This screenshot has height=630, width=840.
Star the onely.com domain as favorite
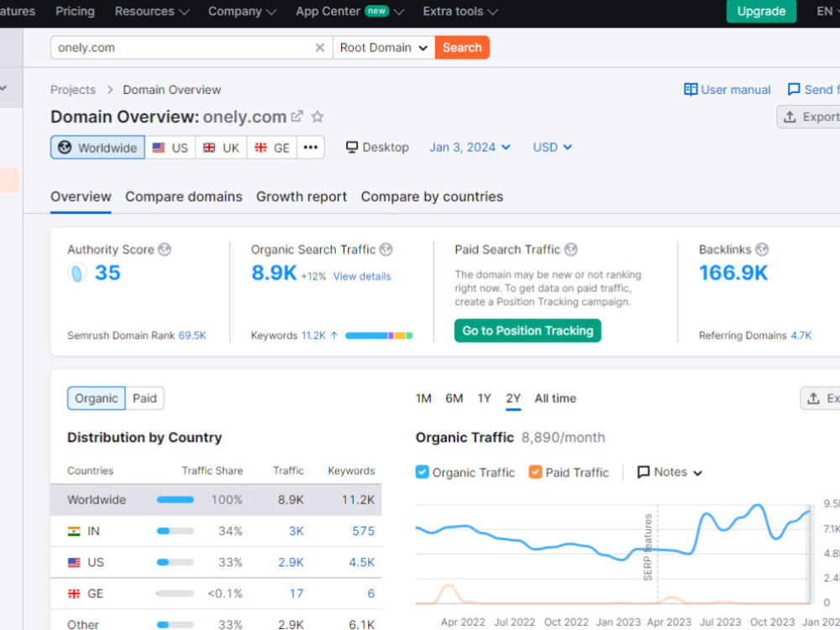pyautogui.click(x=318, y=116)
